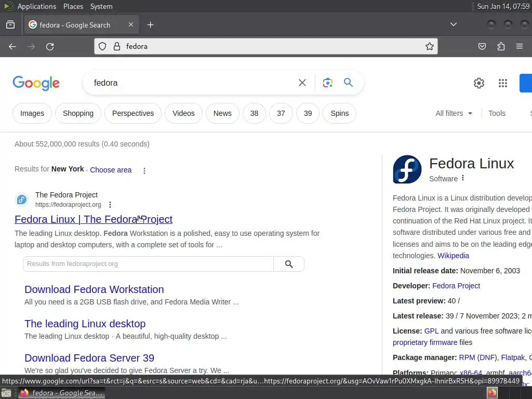Viewport: 532px width, 399px height.
Task: Open The leading Linux desktop link
Action: (x=85, y=324)
